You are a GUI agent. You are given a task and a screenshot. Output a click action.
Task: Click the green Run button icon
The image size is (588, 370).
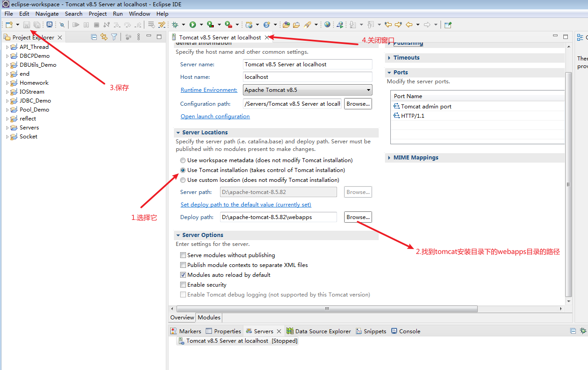pos(193,25)
